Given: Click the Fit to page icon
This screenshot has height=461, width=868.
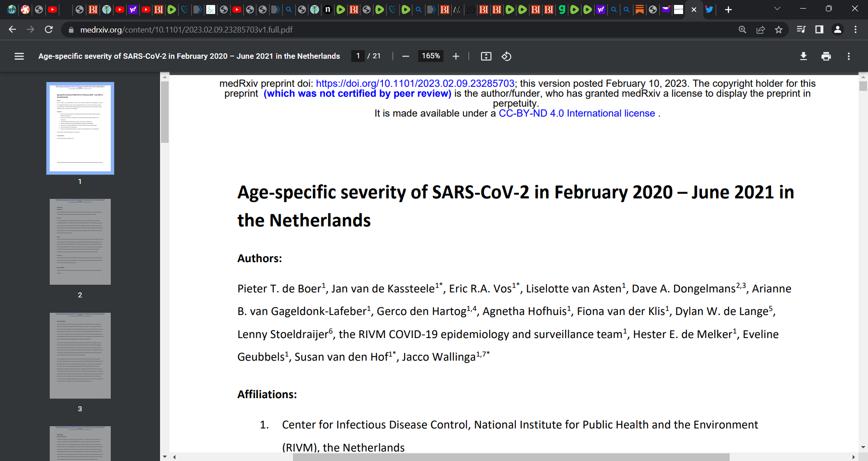Looking at the screenshot, I should pyautogui.click(x=486, y=56).
